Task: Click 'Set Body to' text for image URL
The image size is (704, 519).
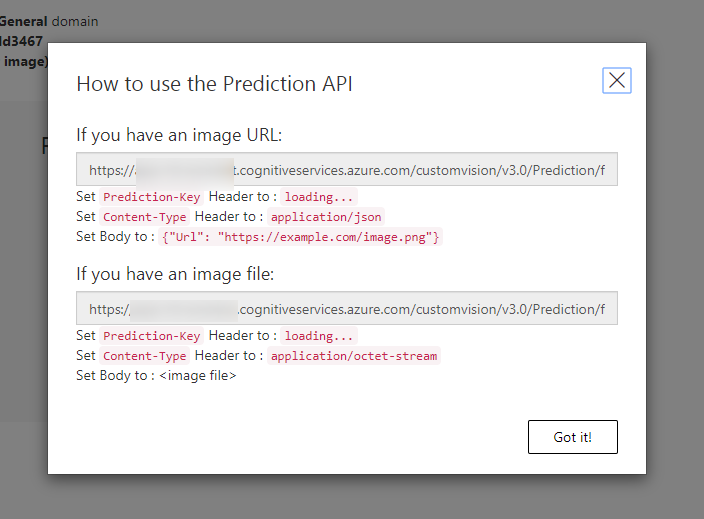Action: [x=112, y=237]
